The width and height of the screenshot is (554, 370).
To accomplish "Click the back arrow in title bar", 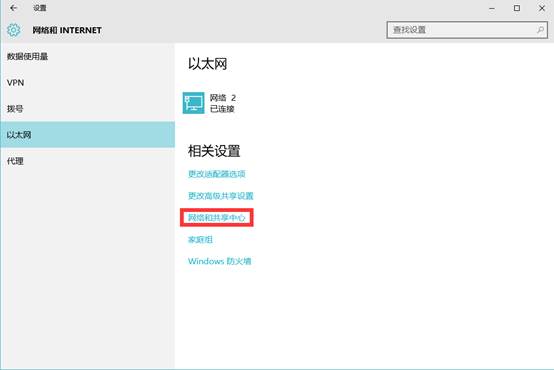I will click(13, 8).
